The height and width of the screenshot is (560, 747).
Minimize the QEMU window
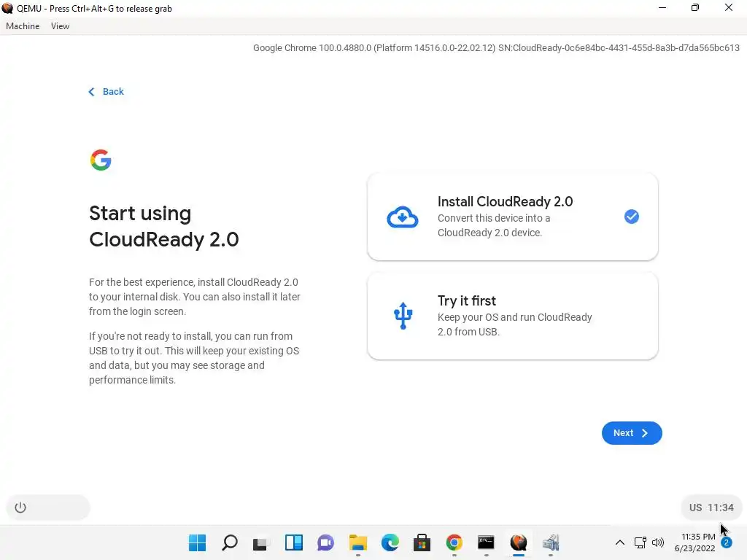pos(662,7)
